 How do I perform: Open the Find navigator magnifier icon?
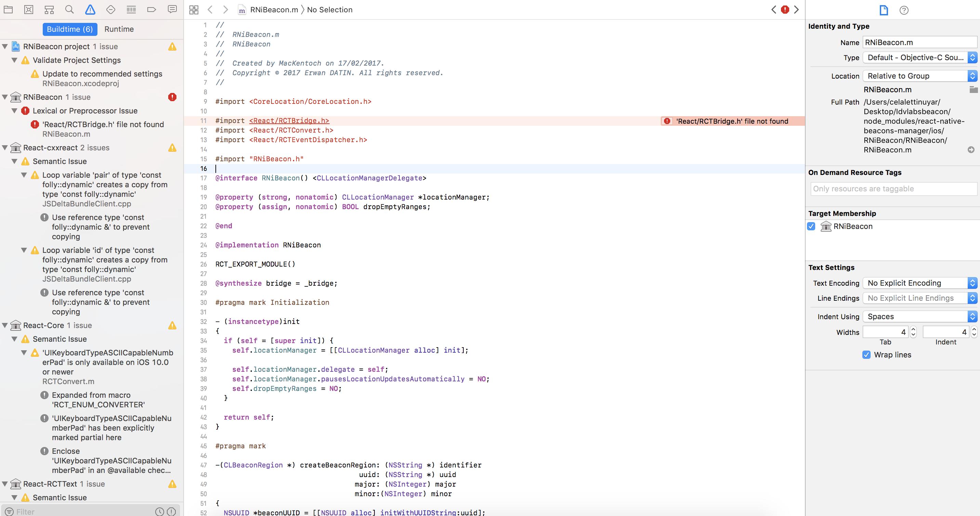click(69, 10)
